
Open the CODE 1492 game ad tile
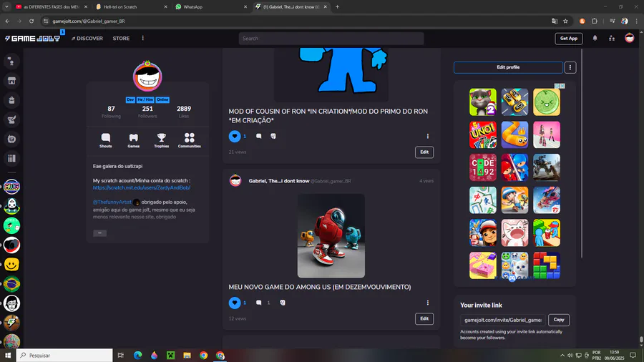[x=482, y=167]
